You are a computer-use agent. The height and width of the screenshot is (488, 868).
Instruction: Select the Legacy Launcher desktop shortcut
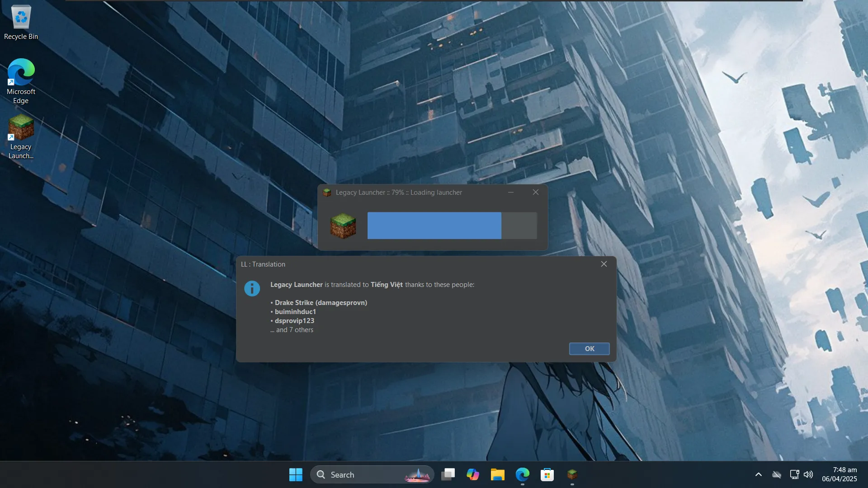pyautogui.click(x=21, y=136)
